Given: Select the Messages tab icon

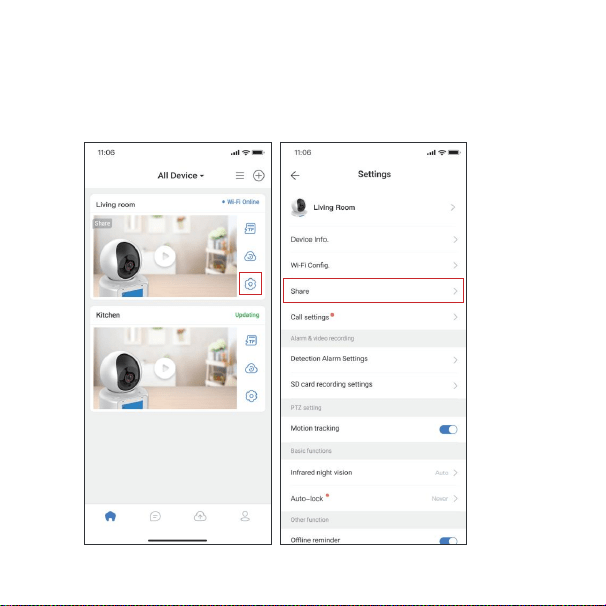Looking at the screenshot, I should pos(155,516).
